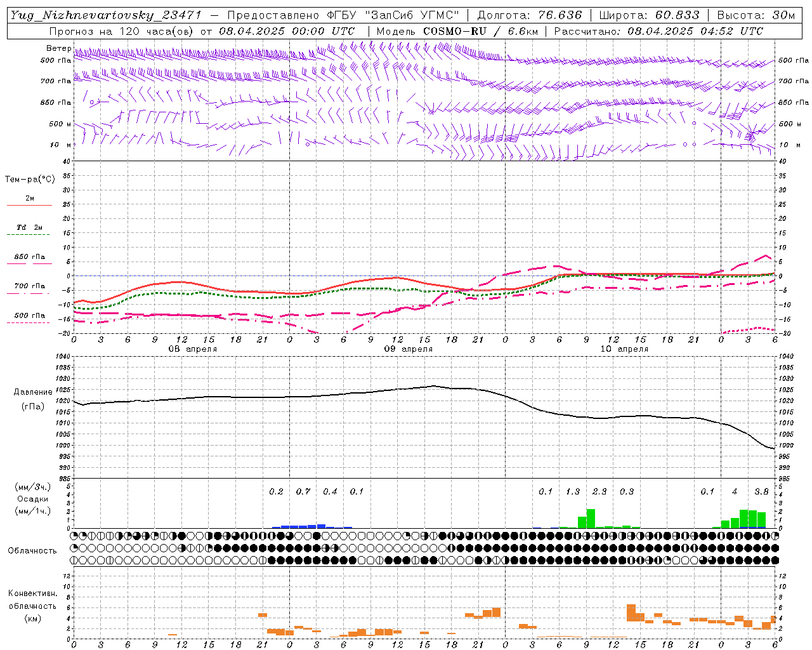This screenshot has height=650, width=812.
Task: Click the 500 гПа temperature legend entry
Action: tap(29, 315)
